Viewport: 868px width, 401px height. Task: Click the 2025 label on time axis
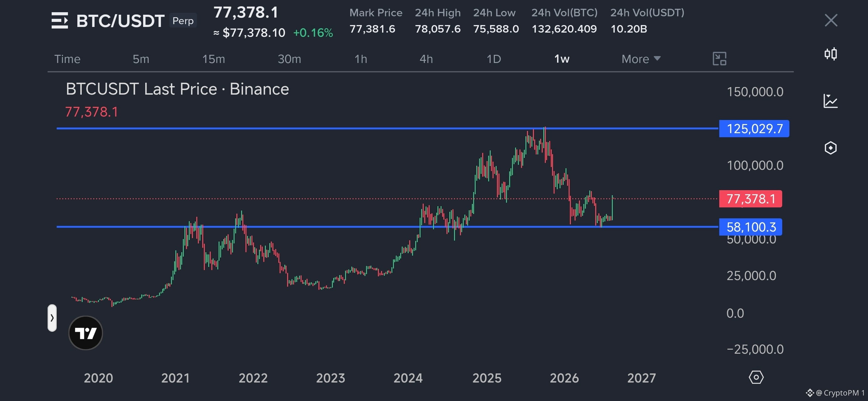tap(487, 378)
